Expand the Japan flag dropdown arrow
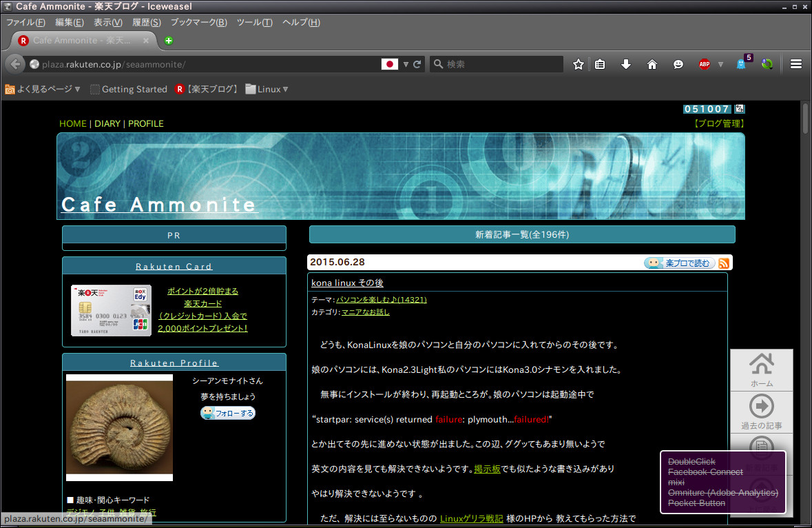This screenshot has height=528, width=812. (x=406, y=64)
